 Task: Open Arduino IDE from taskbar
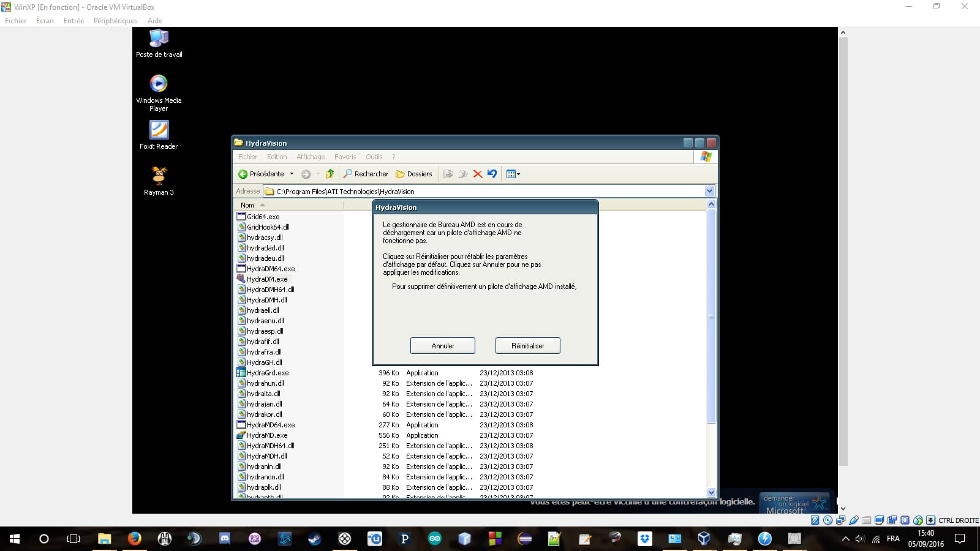[434, 539]
